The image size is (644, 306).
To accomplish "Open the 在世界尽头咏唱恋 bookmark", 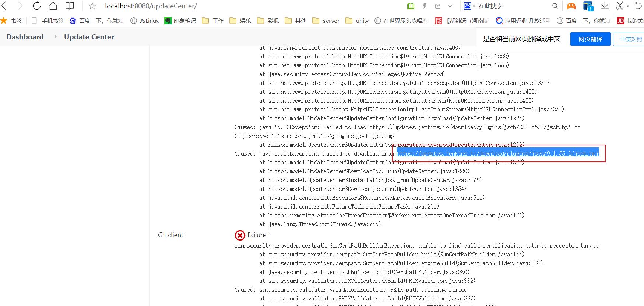I will (x=401, y=21).
